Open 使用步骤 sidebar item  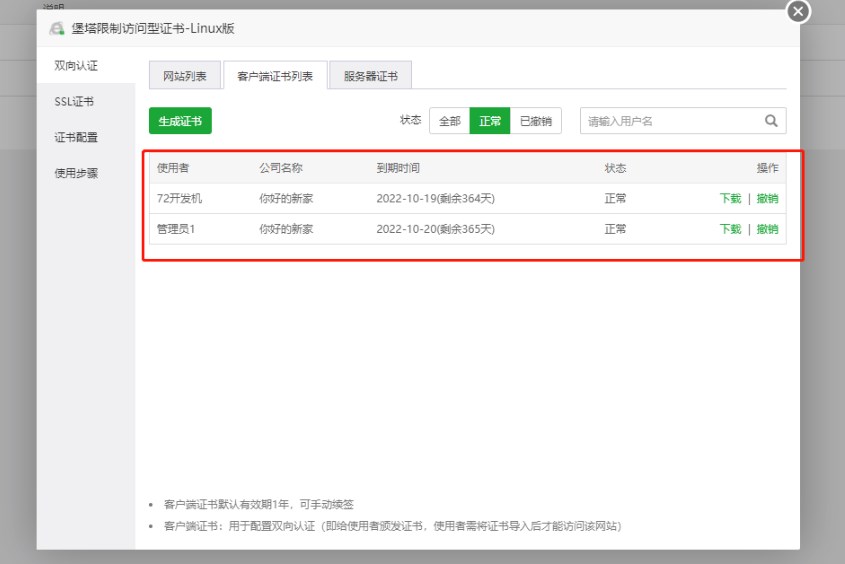pos(76,173)
